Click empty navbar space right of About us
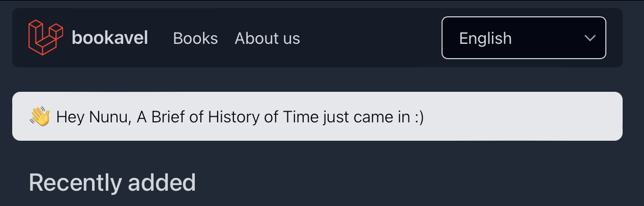The width and height of the screenshot is (644, 206). (370, 38)
